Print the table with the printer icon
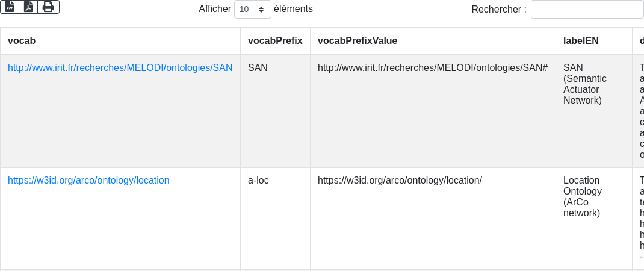This screenshot has width=644, height=271. (48, 7)
